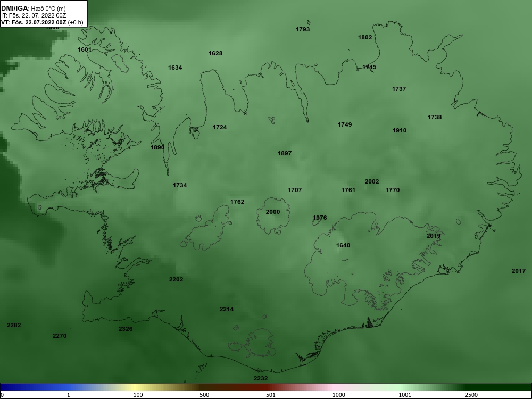Click the 1001 legend scale label
The width and height of the screenshot is (532, 399).
pyautogui.click(x=404, y=395)
